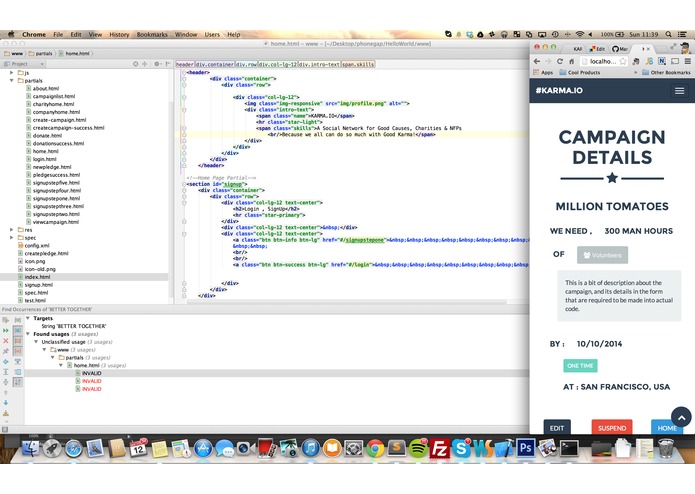This screenshot has height=494, width=695.
Task: Expand the js folder in project tree
Action: click(12, 73)
